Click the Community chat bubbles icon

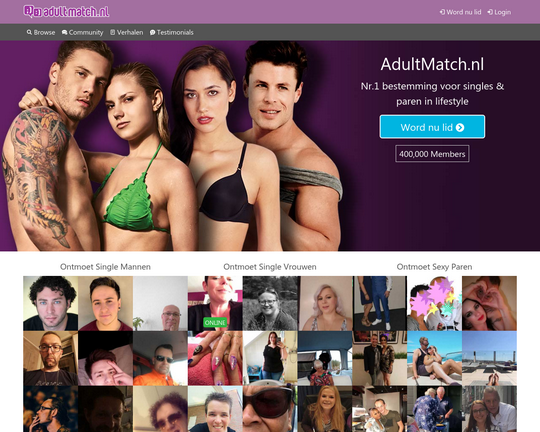tap(64, 32)
